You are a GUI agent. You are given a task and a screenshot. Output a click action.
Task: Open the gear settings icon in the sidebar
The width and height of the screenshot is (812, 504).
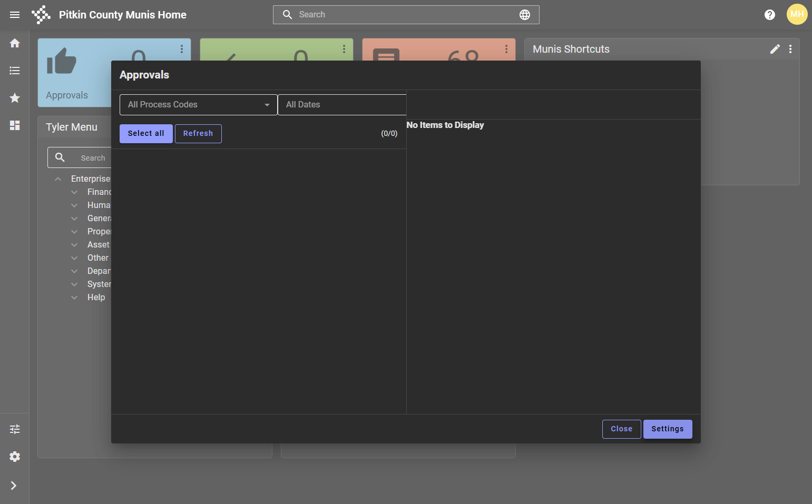point(15,457)
